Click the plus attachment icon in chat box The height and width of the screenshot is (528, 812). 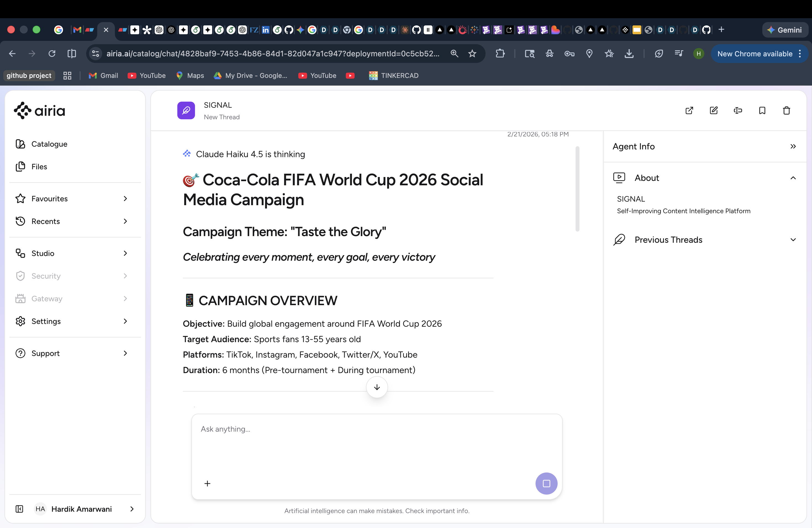[207, 483]
